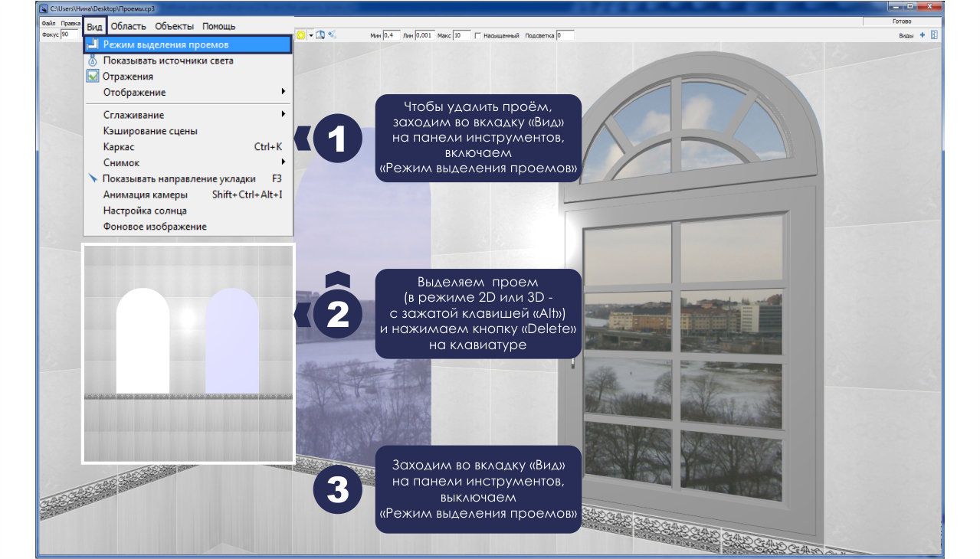The width and height of the screenshot is (980, 559).
Task: Enable the Насыщенный checkbox
Action: pyautogui.click(x=478, y=36)
